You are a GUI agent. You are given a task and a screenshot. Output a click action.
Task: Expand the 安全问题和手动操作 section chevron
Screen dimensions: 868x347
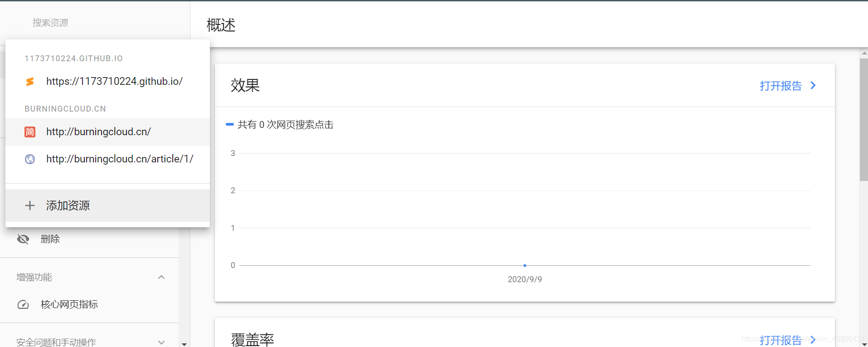(x=161, y=342)
